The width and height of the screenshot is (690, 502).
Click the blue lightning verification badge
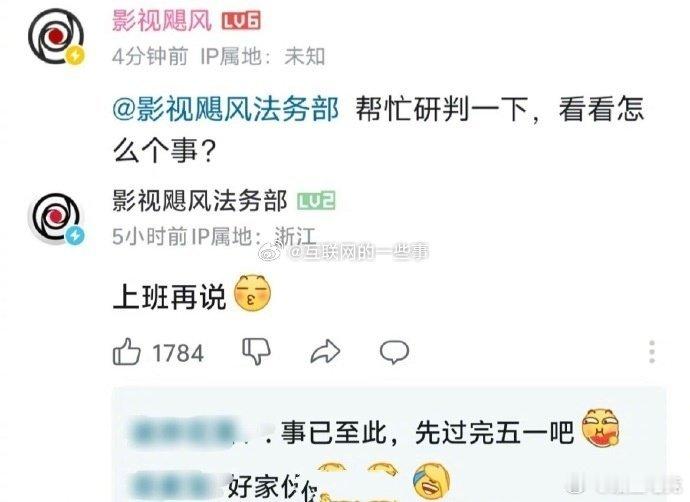[75, 236]
